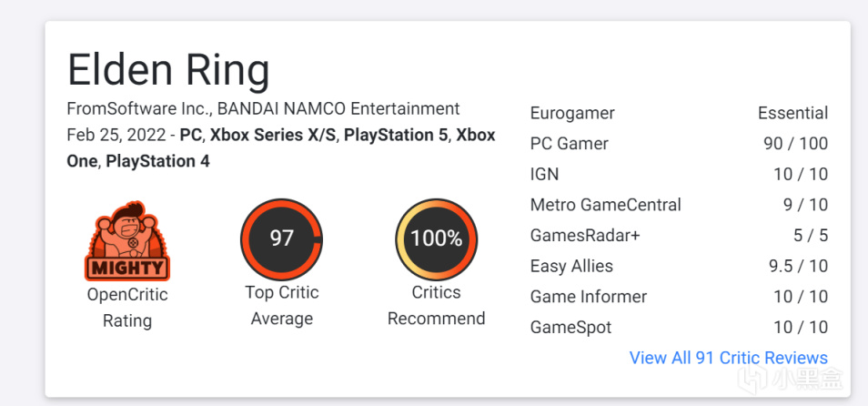Click the 100% Critics Recommend circle
The image size is (868, 406).
pos(436,239)
